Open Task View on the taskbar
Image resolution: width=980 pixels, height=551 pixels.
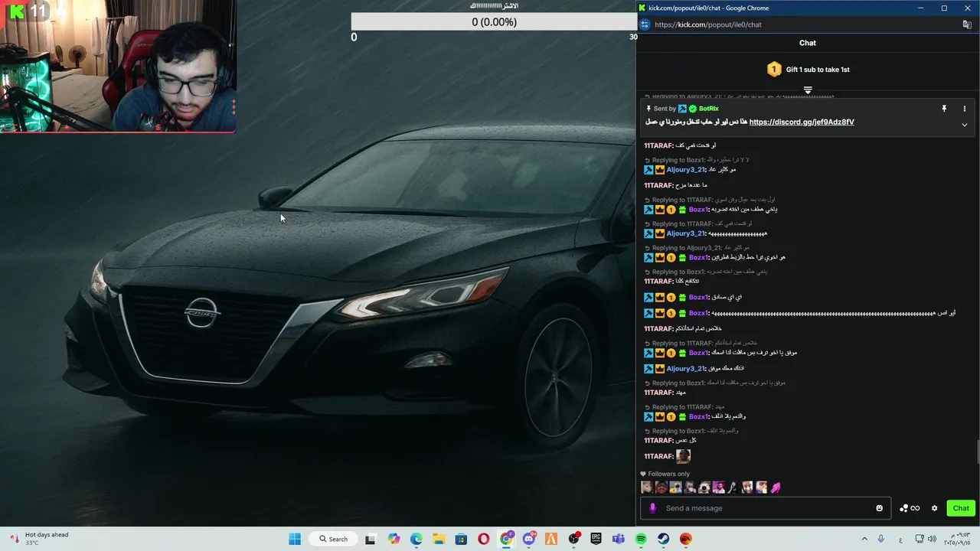[x=371, y=539]
